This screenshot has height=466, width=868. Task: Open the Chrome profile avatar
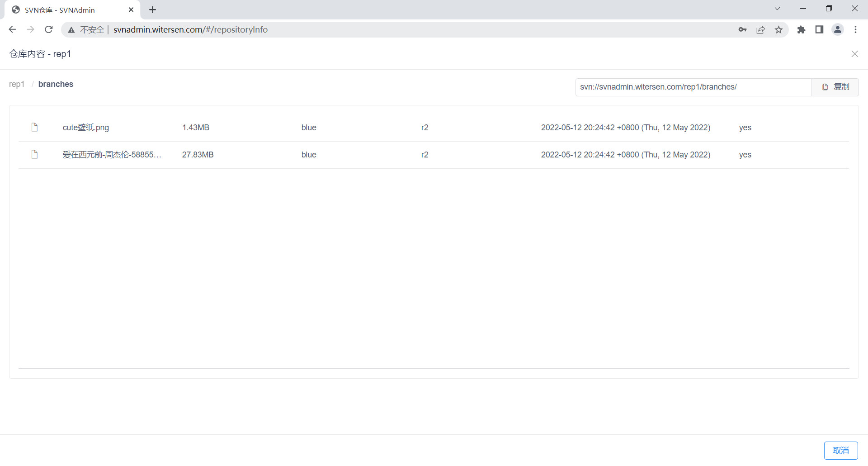[837, 29]
